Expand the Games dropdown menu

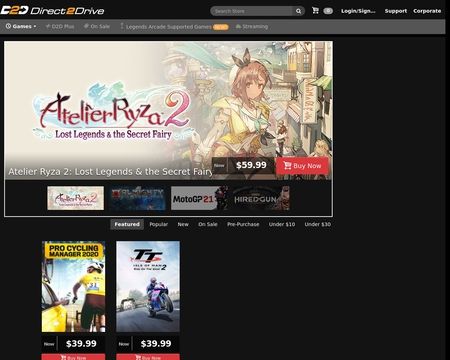pos(21,26)
